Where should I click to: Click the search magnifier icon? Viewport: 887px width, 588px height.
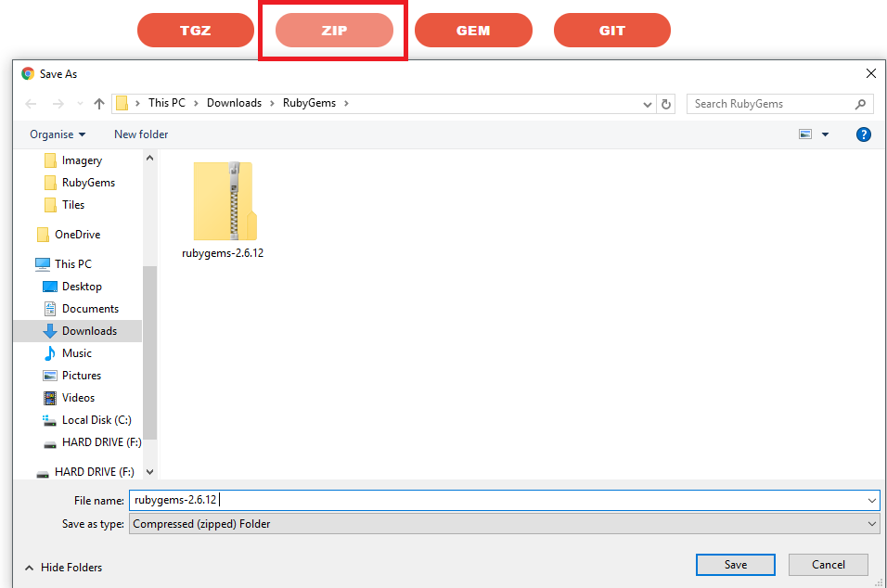coord(860,104)
